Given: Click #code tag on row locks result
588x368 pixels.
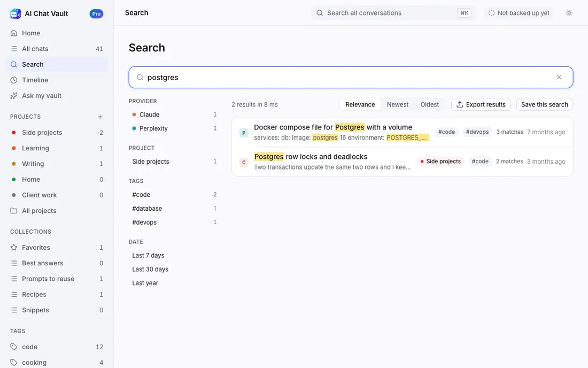Looking at the screenshot, I should point(480,162).
